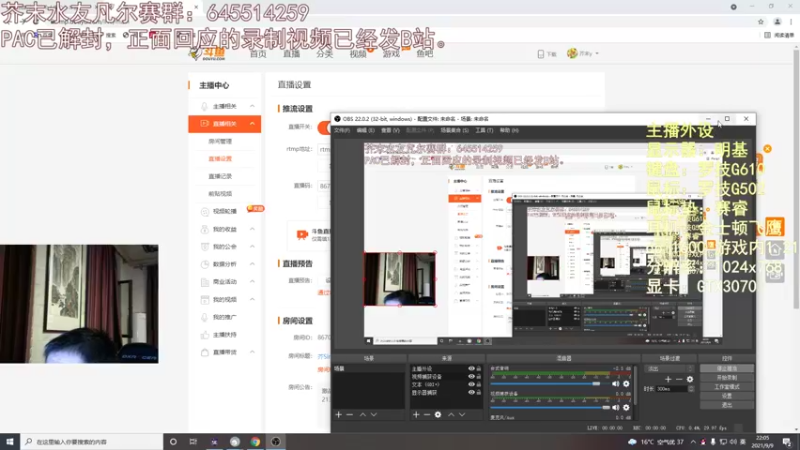Image resolution: width=800 pixels, height=450 pixels.
Task: Toggle visibility of 显示器捕获 source
Action: coord(471,392)
